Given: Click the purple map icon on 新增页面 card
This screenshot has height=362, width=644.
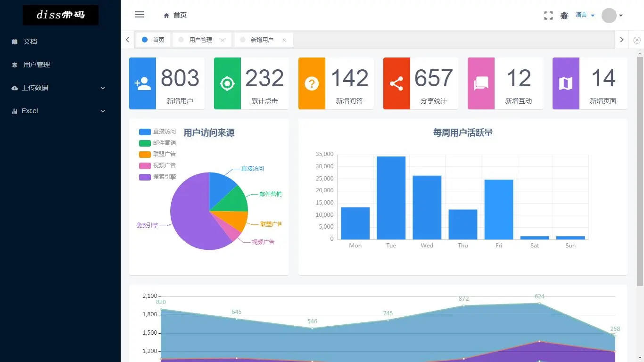Looking at the screenshot, I should (x=566, y=83).
